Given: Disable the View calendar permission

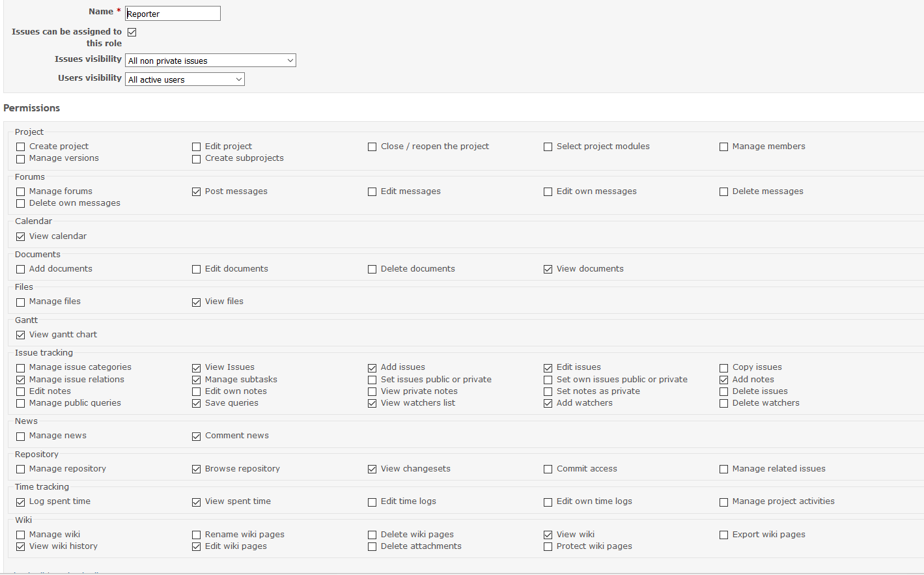Looking at the screenshot, I should click(21, 237).
